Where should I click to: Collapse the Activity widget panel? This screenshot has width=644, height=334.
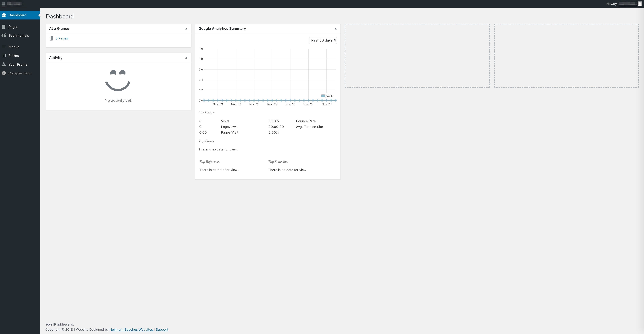(186, 58)
